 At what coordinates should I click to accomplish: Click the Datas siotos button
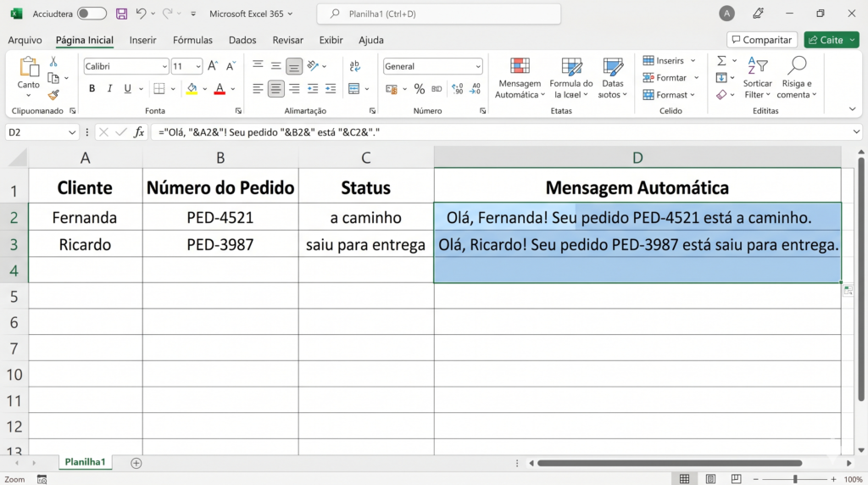point(612,78)
